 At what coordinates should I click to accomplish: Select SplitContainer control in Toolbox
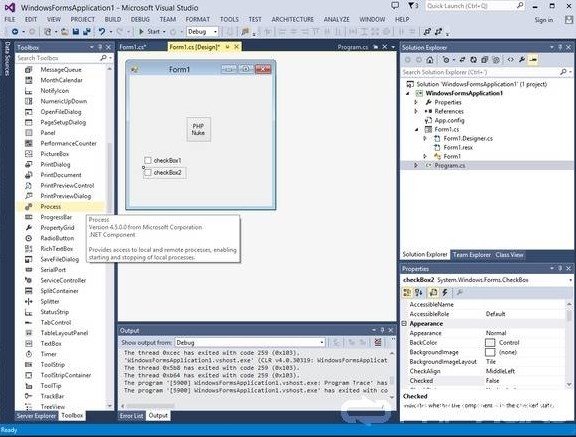[59, 291]
